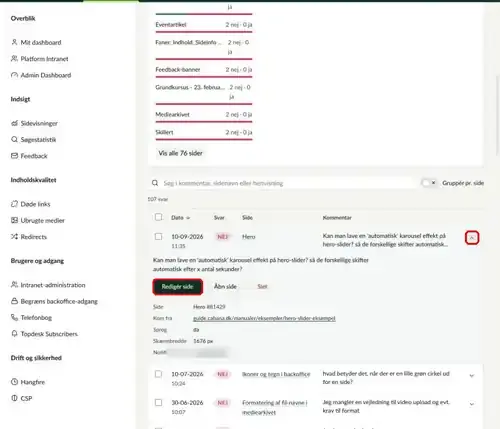The height and width of the screenshot is (429, 500).
Task: Open the guide.cabana.dk hero-slider-eksempel link
Action: [x=264, y=318]
